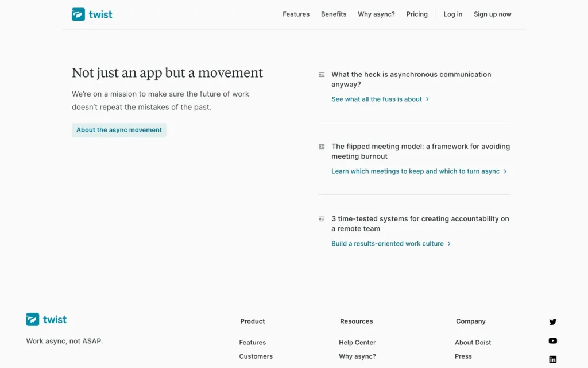Image resolution: width=588 pixels, height=368 pixels.
Task: Open the Twitter social icon
Action: click(553, 322)
